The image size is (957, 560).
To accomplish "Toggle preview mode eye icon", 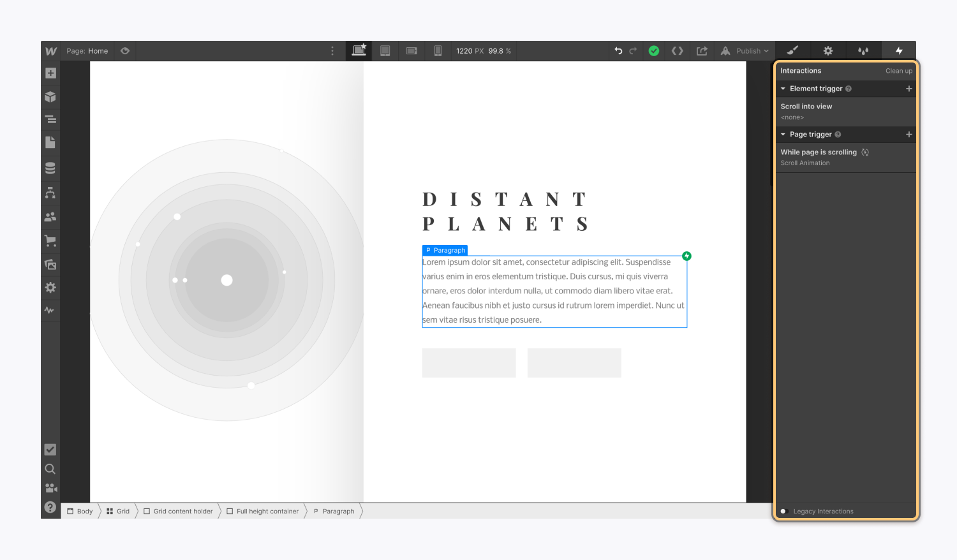I will [125, 51].
